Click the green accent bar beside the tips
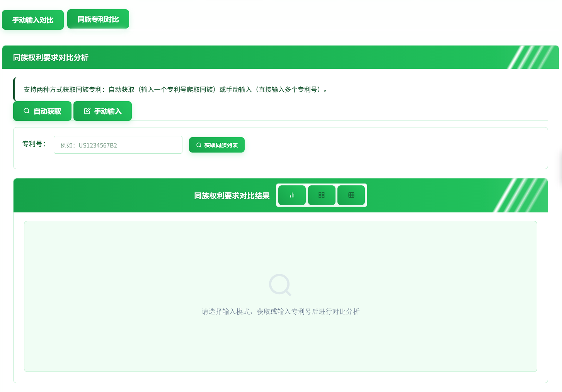 point(15,89)
